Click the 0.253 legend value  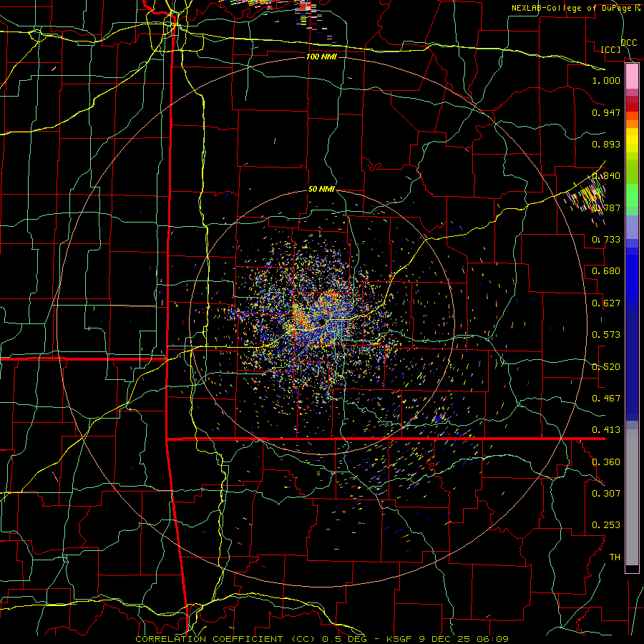606,525
